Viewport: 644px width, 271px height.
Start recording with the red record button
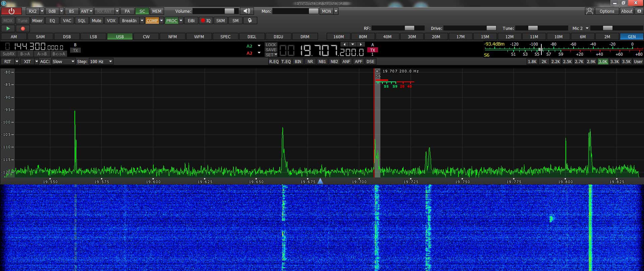(x=23, y=29)
